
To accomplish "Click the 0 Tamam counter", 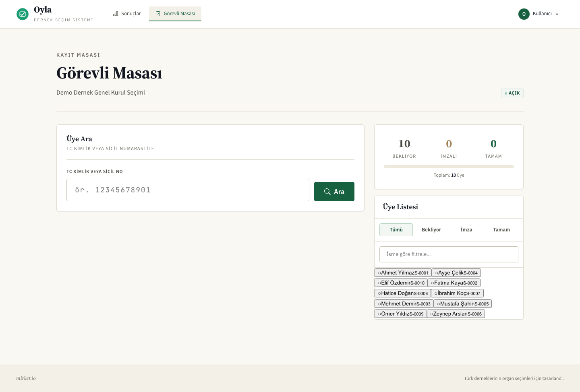I will pyautogui.click(x=493, y=148).
